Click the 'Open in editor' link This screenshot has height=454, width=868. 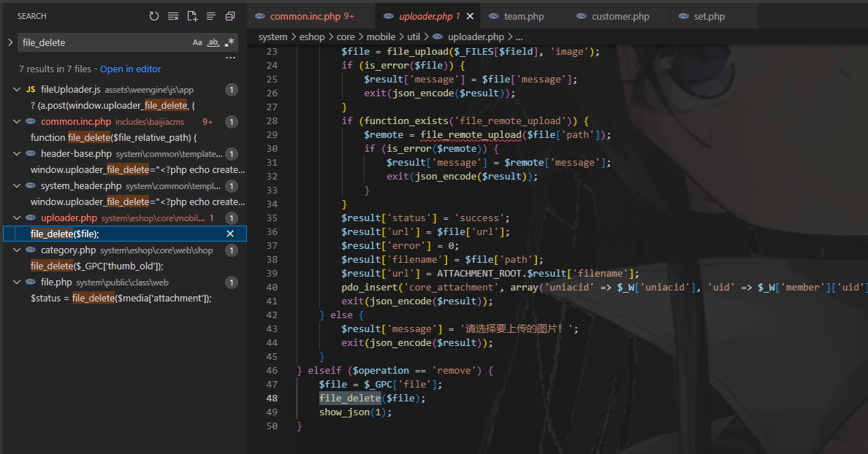coord(130,69)
